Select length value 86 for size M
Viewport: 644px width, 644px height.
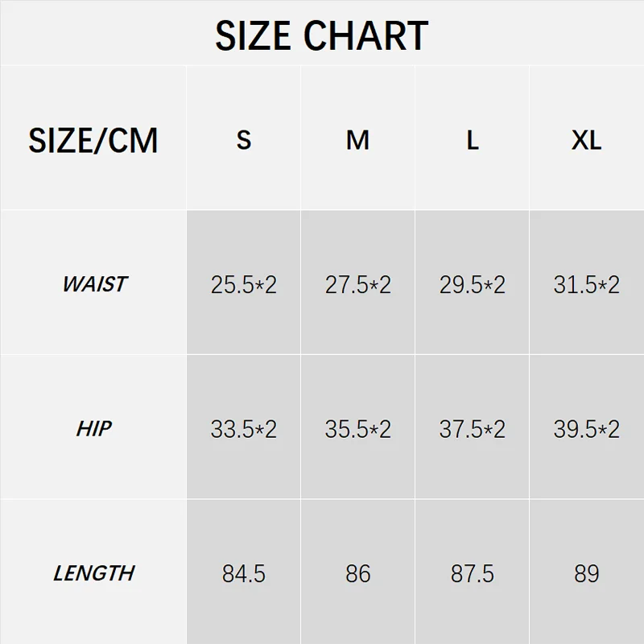tap(358, 574)
